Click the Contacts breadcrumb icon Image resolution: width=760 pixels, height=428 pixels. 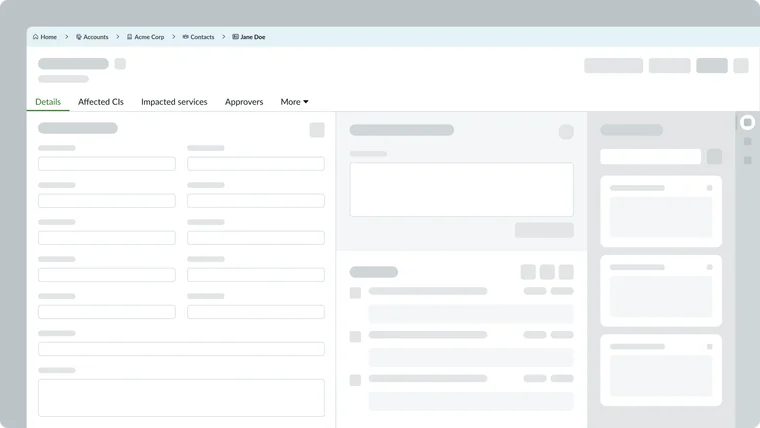tap(186, 37)
